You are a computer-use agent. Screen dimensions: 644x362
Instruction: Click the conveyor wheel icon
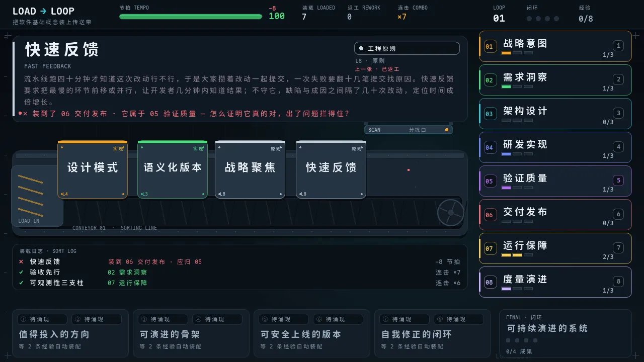(450, 213)
